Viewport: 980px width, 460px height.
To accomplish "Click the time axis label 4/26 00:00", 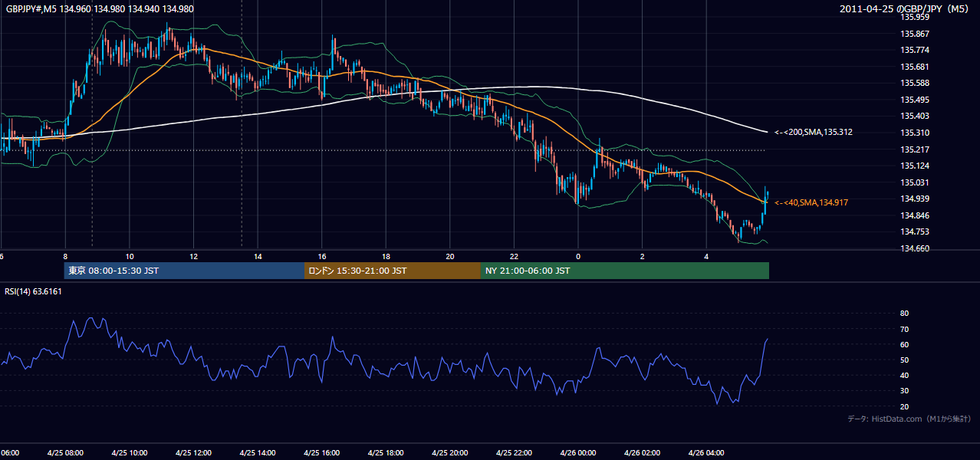I will [578, 452].
